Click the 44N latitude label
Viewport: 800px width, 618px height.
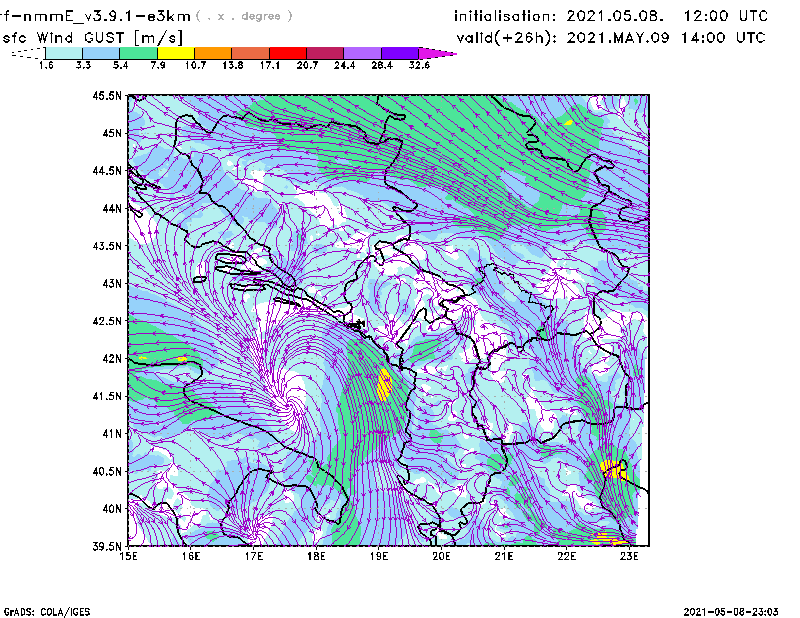(112, 208)
